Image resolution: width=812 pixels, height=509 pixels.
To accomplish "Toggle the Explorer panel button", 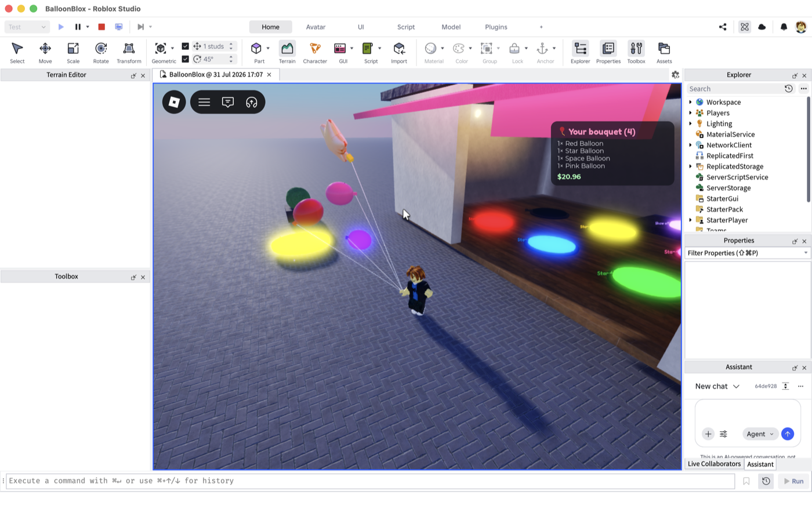I will (x=580, y=52).
